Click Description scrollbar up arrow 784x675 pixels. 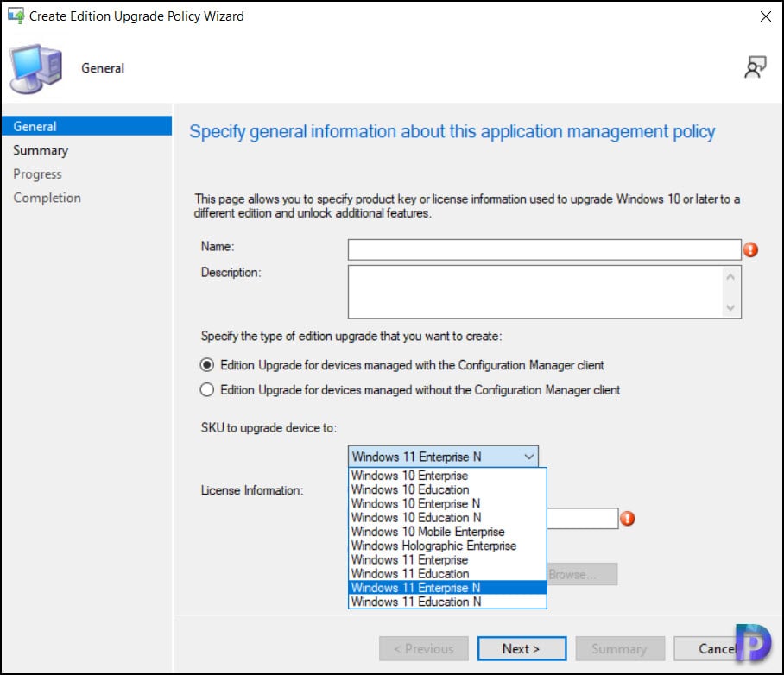coord(730,277)
